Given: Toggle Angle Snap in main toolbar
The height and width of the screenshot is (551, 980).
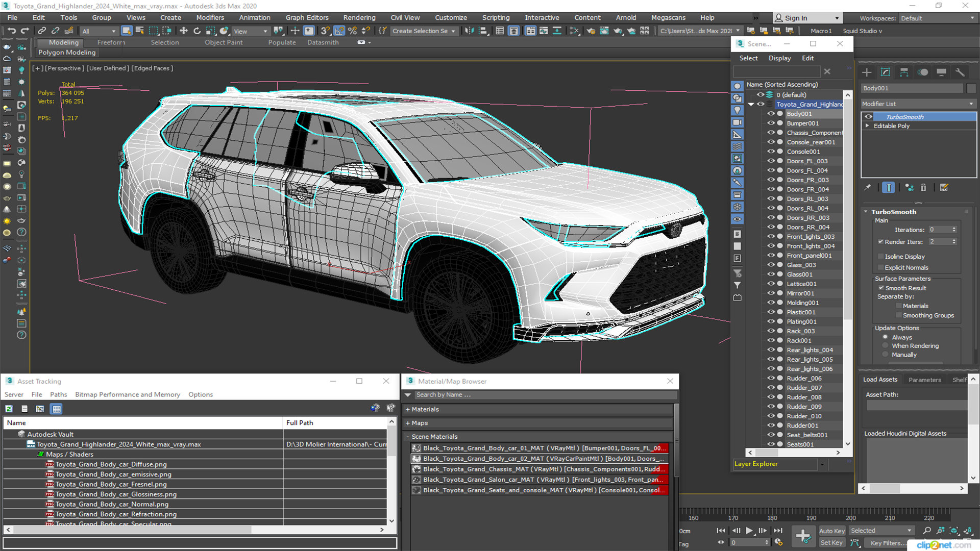Looking at the screenshot, I should pos(339,31).
